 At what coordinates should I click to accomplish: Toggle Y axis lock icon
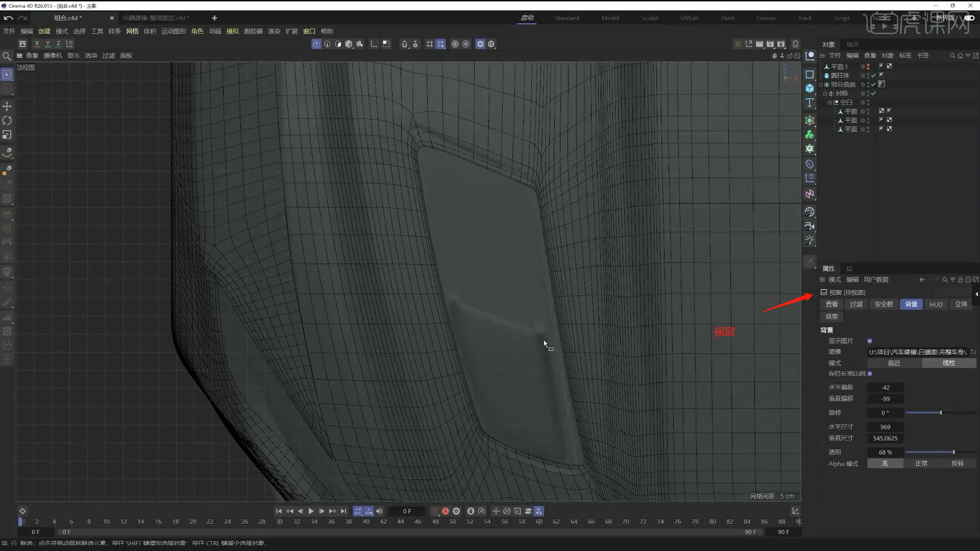tap(47, 44)
